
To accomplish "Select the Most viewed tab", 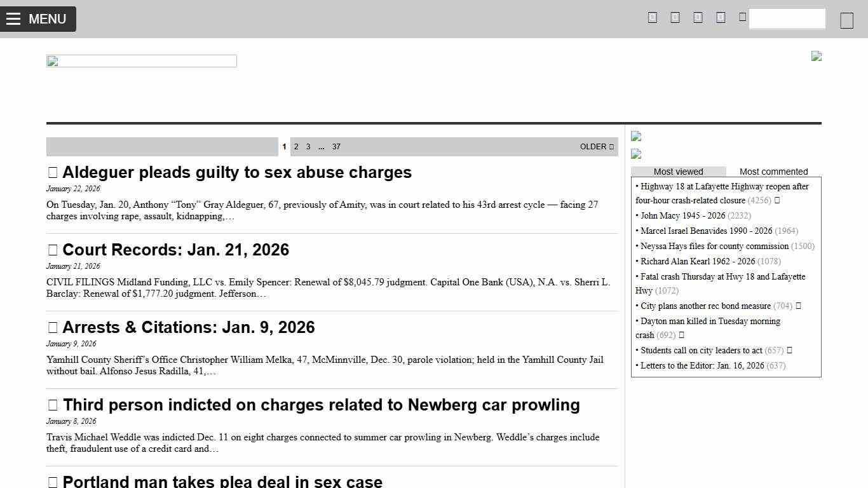I will coord(678,171).
